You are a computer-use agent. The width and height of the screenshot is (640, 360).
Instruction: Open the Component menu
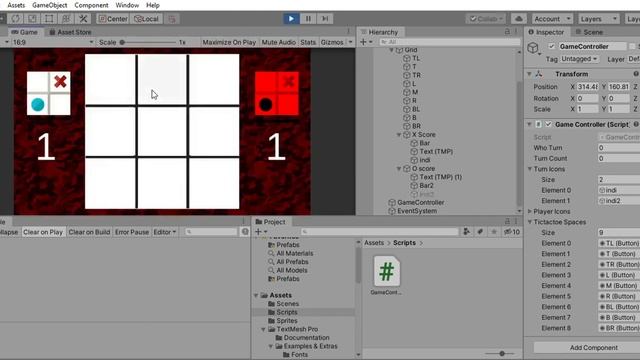(x=91, y=5)
